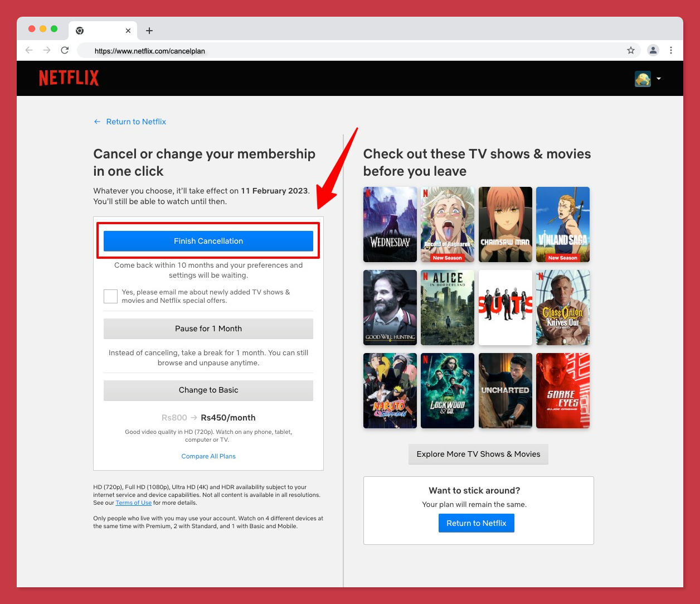The height and width of the screenshot is (604, 700).
Task: Click the macOS green maximize button
Action: click(54, 29)
